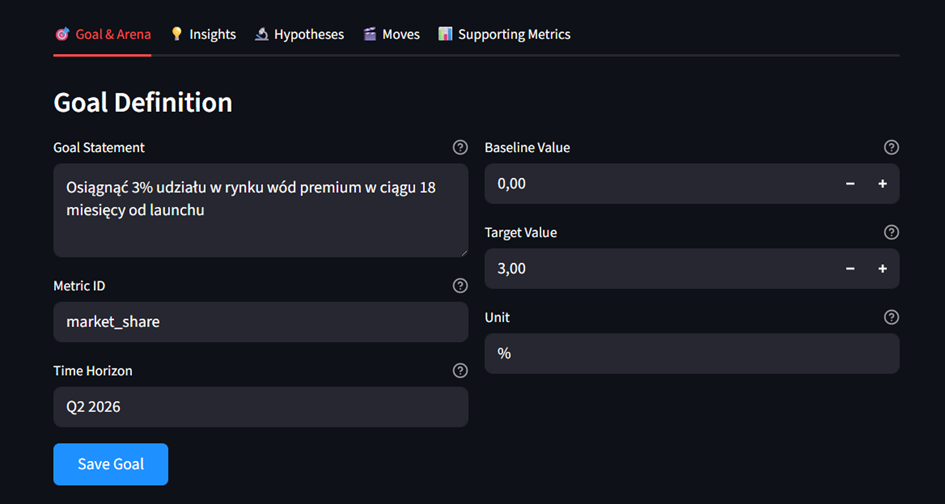The width and height of the screenshot is (945, 504).
Task: Increase the Baseline Value with plus
Action: point(883,184)
